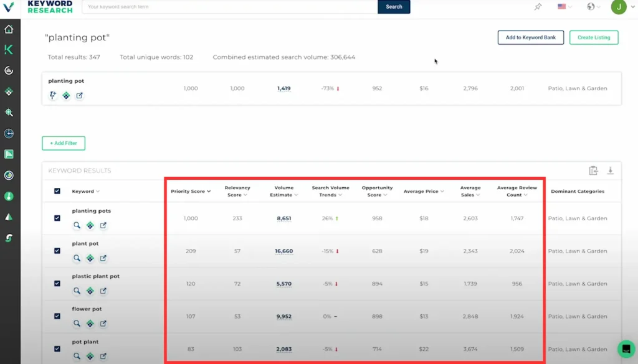Focus the keyword search term field

tap(230, 6)
